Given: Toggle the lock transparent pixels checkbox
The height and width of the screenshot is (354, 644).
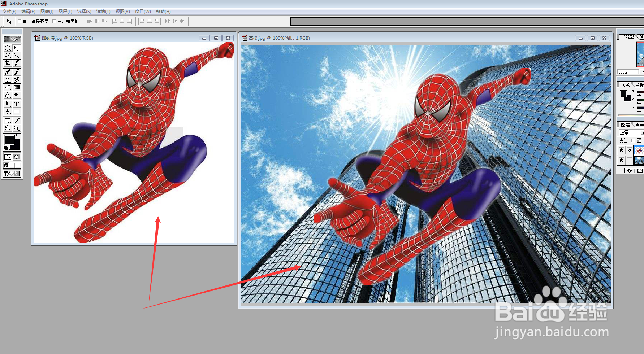Looking at the screenshot, I should [x=633, y=140].
